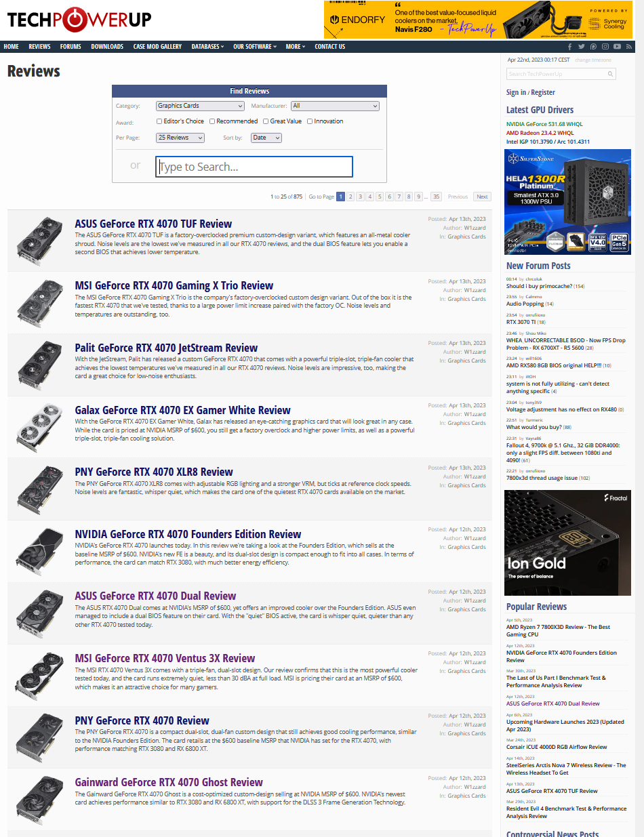Open the Instagram icon in header
644x837 pixels.
[605, 47]
